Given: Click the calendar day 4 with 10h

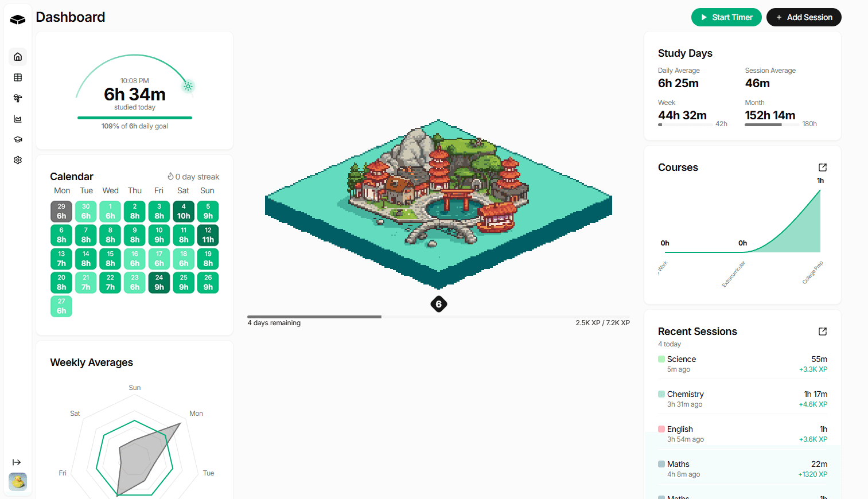Looking at the screenshot, I should coord(184,212).
